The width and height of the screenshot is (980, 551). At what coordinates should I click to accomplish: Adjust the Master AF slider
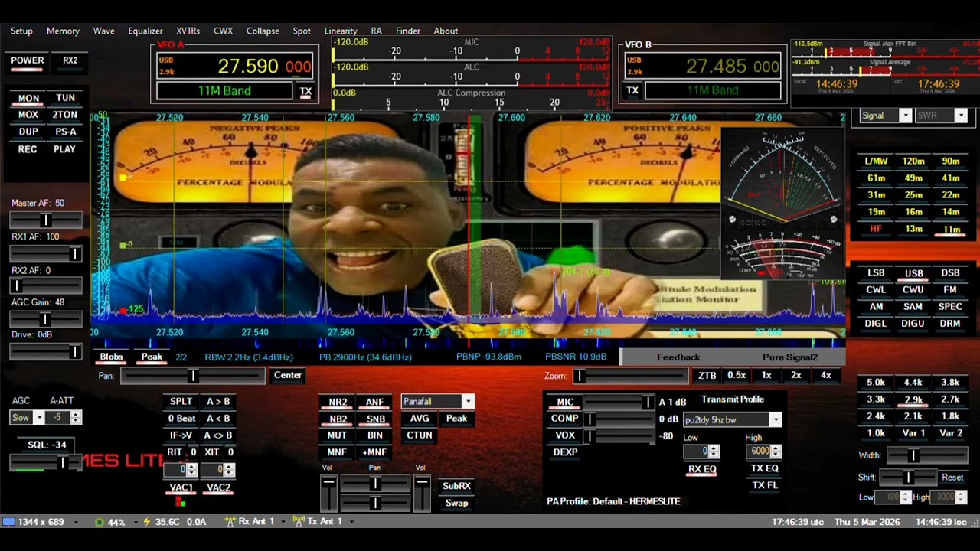coord(45,220)
